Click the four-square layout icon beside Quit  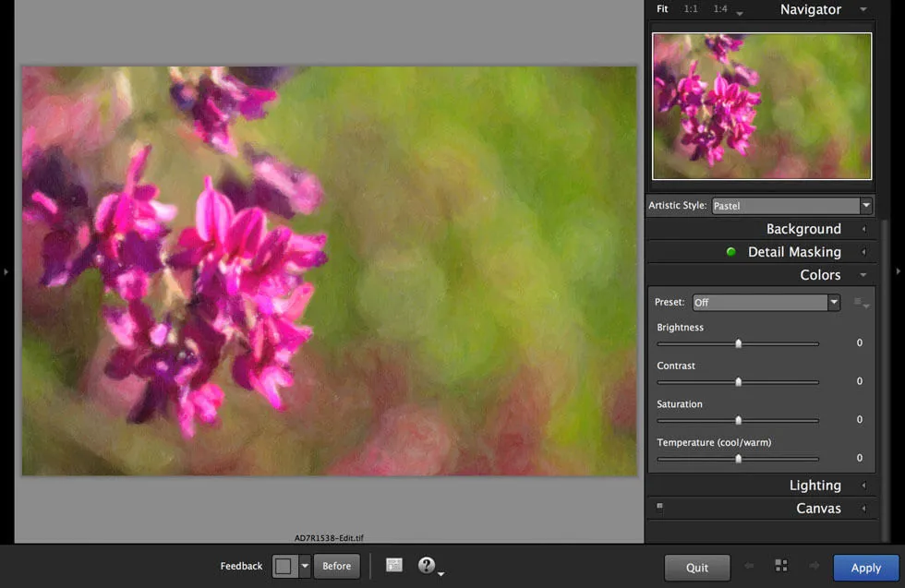pyautogui.click(x=780, y=567)
